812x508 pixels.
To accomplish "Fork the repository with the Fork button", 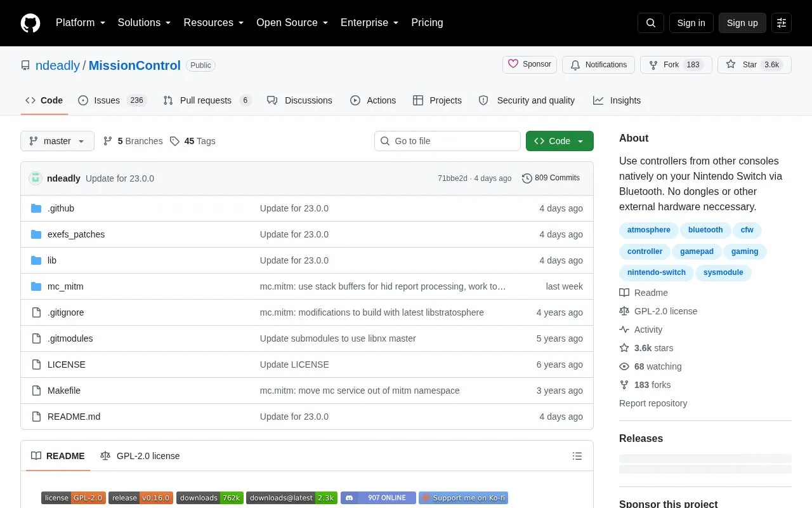I will tap(676, 65).
